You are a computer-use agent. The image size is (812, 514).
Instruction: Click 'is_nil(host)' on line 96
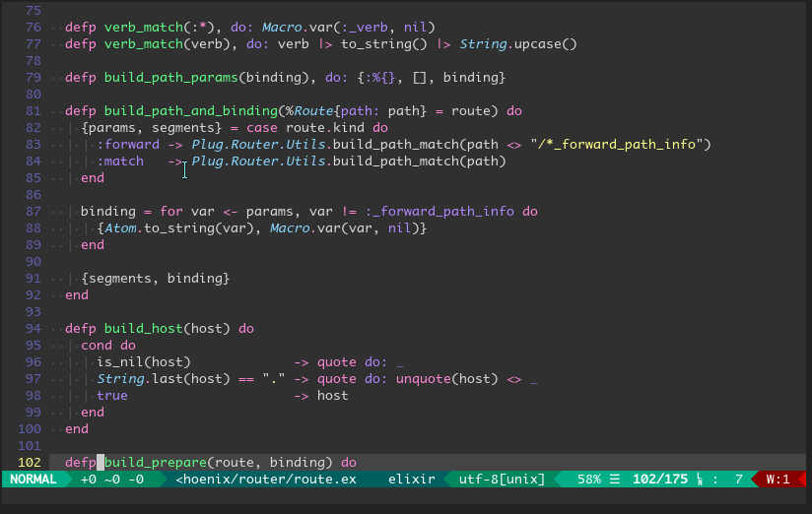144,361
